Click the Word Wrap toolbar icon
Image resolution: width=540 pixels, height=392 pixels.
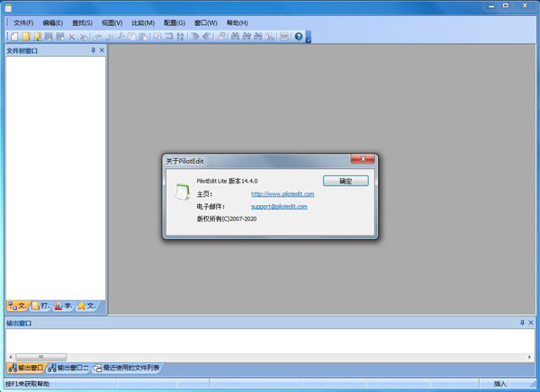pyautogui.click(x=169, y=36)
